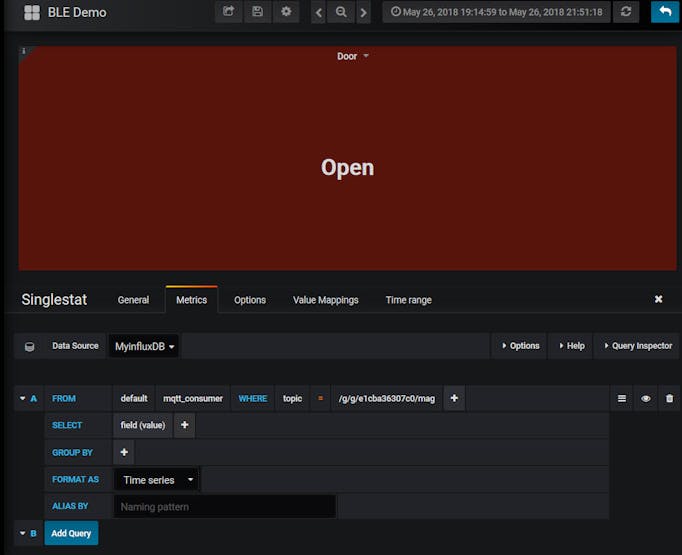
Task: Switch to the General tab
Action: tap(133, 300)
